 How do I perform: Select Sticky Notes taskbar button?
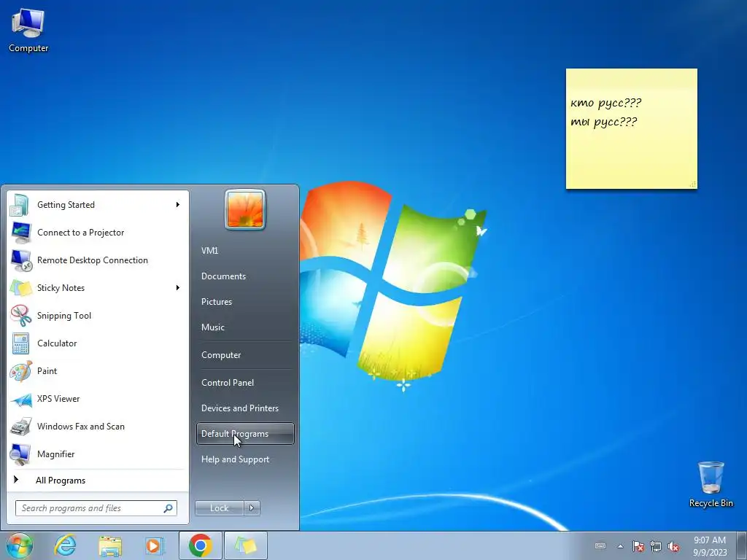(245, 545)
